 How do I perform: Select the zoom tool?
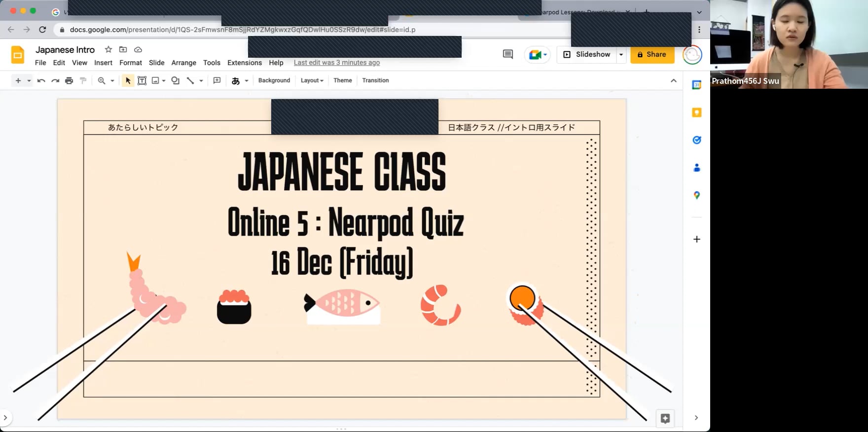tap(102, 80)
